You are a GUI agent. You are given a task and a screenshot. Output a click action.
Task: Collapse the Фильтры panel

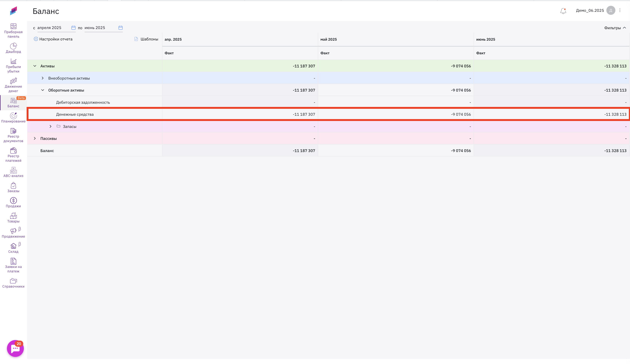click(615, 28)
